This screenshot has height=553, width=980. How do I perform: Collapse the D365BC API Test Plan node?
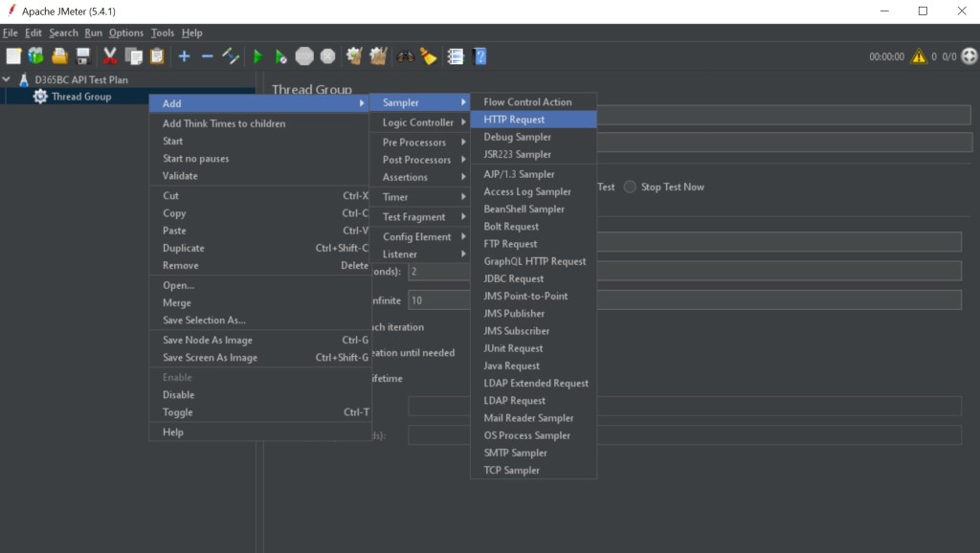pos(8,80)
